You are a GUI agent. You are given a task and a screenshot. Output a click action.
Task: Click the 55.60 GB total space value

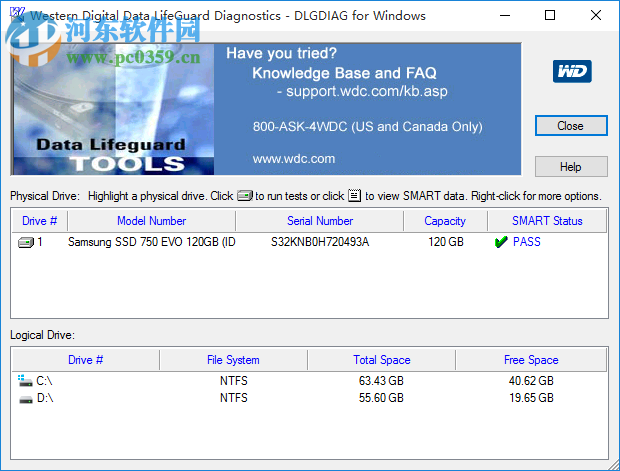(x=381, y=398)
